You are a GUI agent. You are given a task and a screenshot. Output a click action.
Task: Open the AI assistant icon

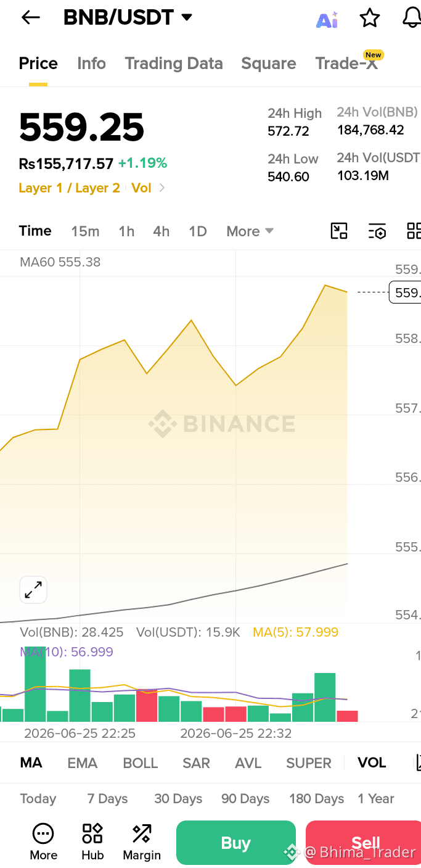point(327,19)
